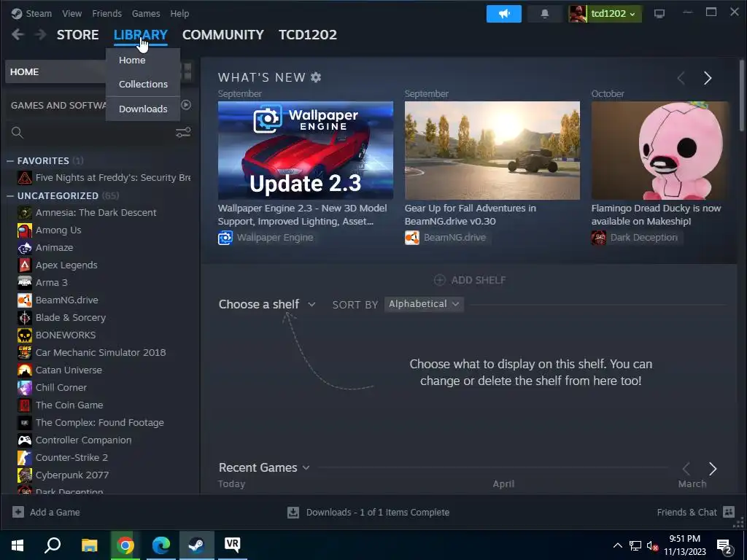Click the Add a Game plus icon

18,512
